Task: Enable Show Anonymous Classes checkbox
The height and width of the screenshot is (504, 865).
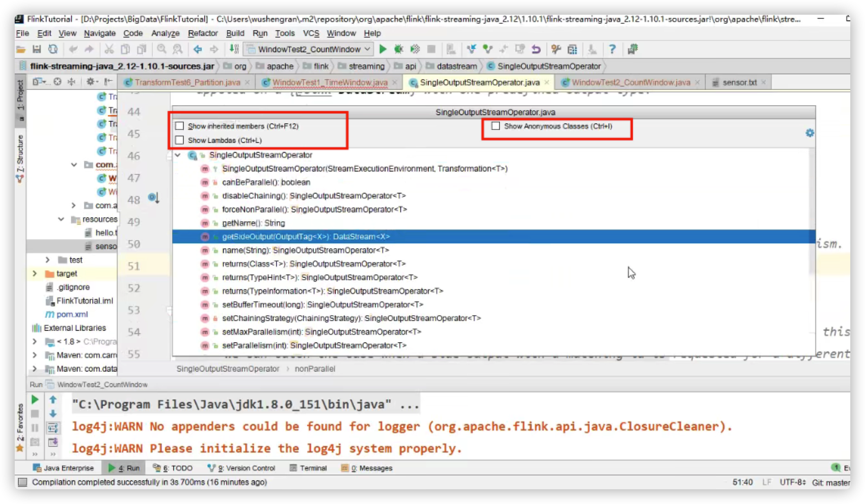Action: (495, 126)
